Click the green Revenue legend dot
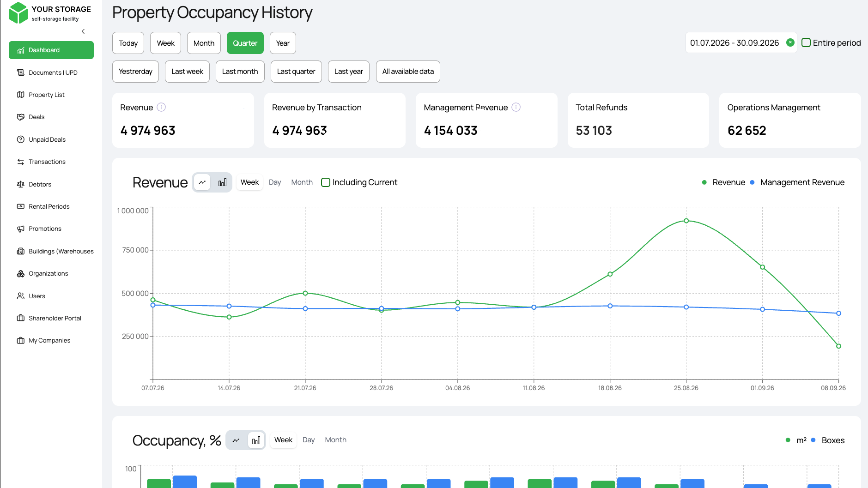 pyautogui.click(x=704, y=182)
